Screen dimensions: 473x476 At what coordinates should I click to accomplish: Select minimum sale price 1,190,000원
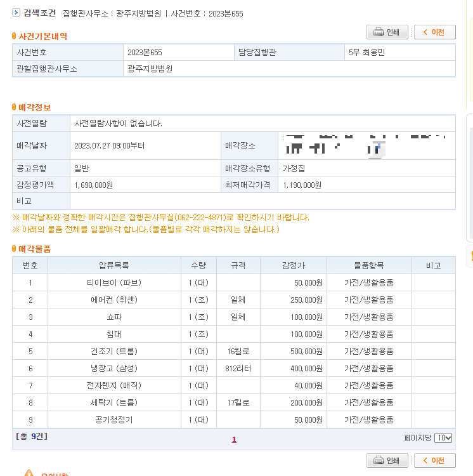click(x=366, y=185)
